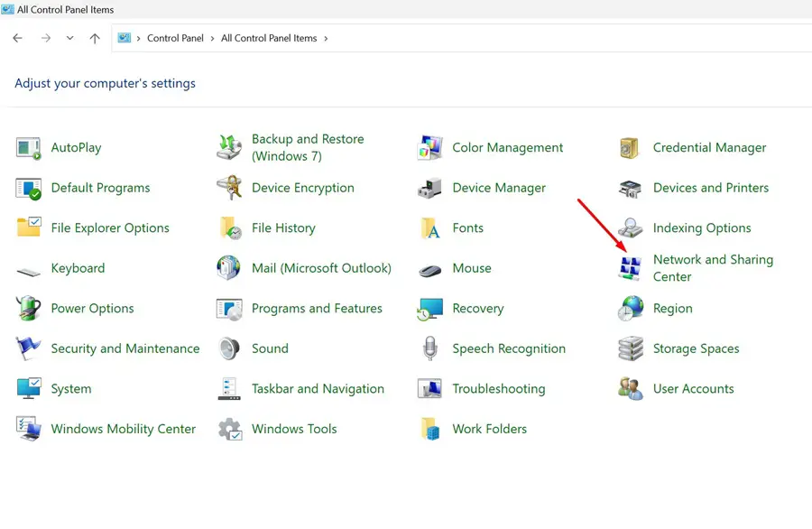Expand chevron before Control Panel breadcrumb
The image size is (812, 529).
pos(138,38)
